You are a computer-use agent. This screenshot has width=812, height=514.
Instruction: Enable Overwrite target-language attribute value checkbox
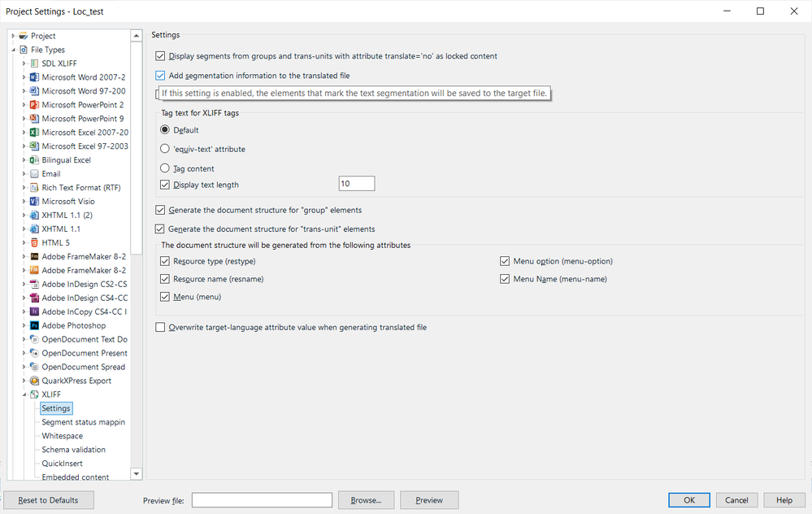(x=160, y=327)
